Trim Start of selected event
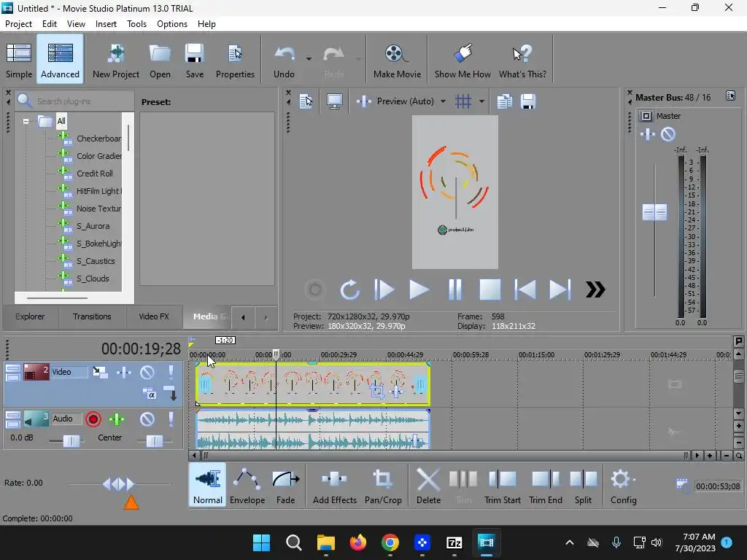The width and height of the screenshot is (747, 560). [502, 485]
